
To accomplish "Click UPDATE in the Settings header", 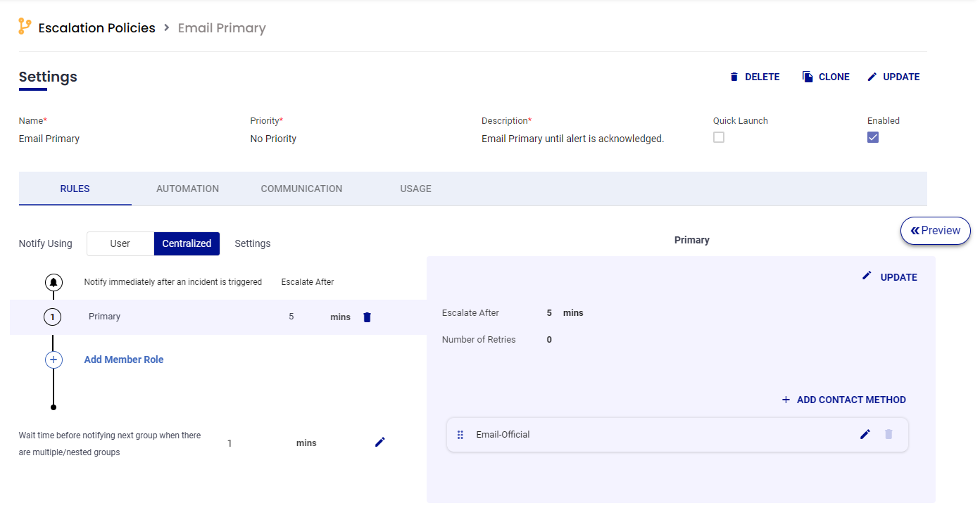I will click(x=893, y=77).
